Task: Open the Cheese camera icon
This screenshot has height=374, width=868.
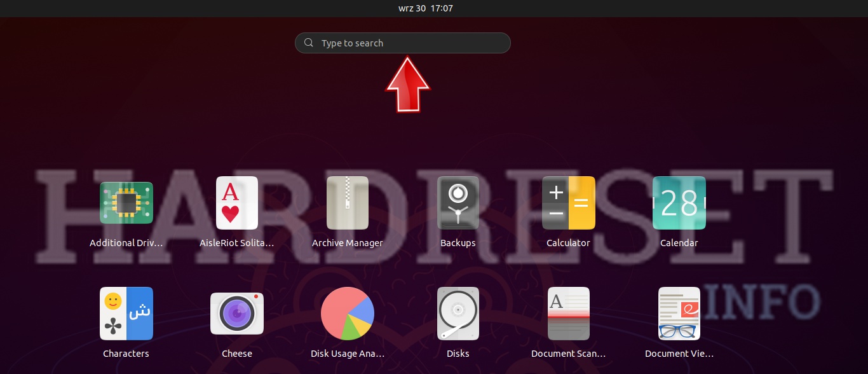Action: (237, 314)
